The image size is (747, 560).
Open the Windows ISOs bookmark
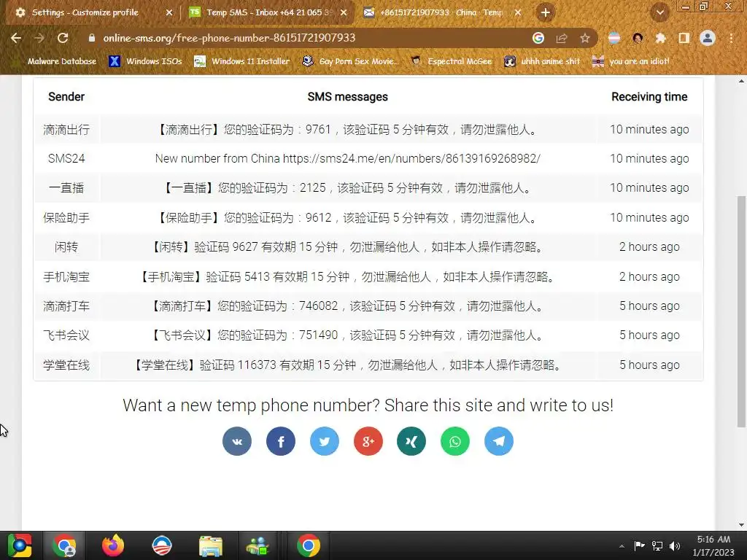[145, 61]
